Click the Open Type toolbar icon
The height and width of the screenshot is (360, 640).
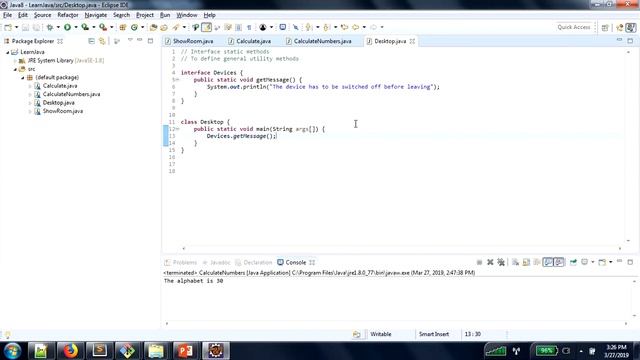(153, 27)
